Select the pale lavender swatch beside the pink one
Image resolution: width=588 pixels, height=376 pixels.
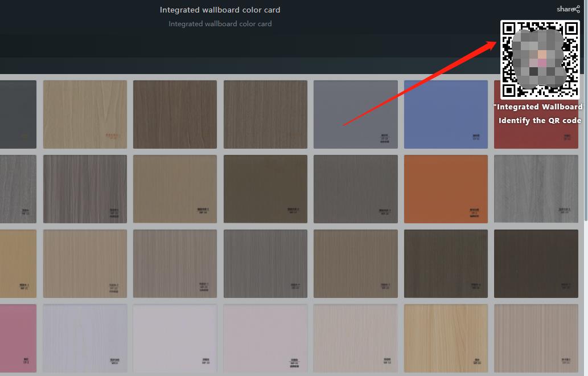click(85, 338)
